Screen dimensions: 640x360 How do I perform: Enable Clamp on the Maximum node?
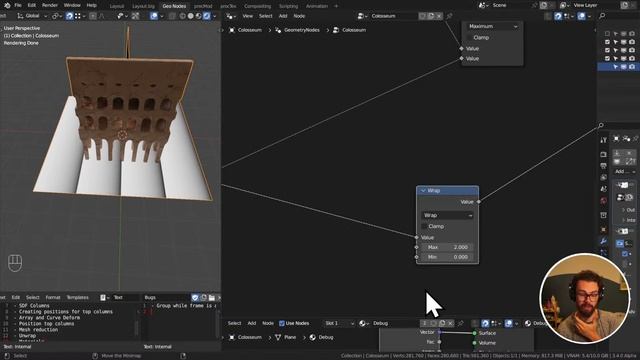click(x=469, y=37)
